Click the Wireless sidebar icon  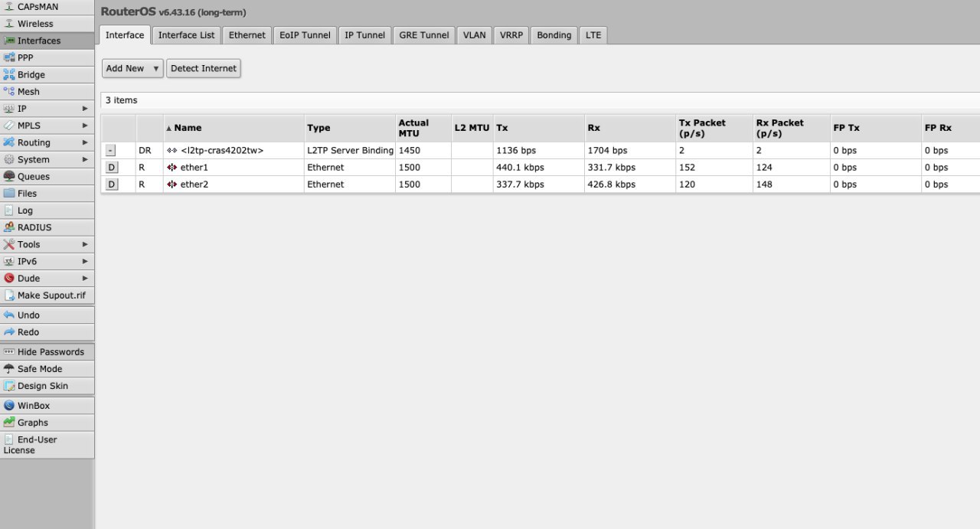pos(9,24)
